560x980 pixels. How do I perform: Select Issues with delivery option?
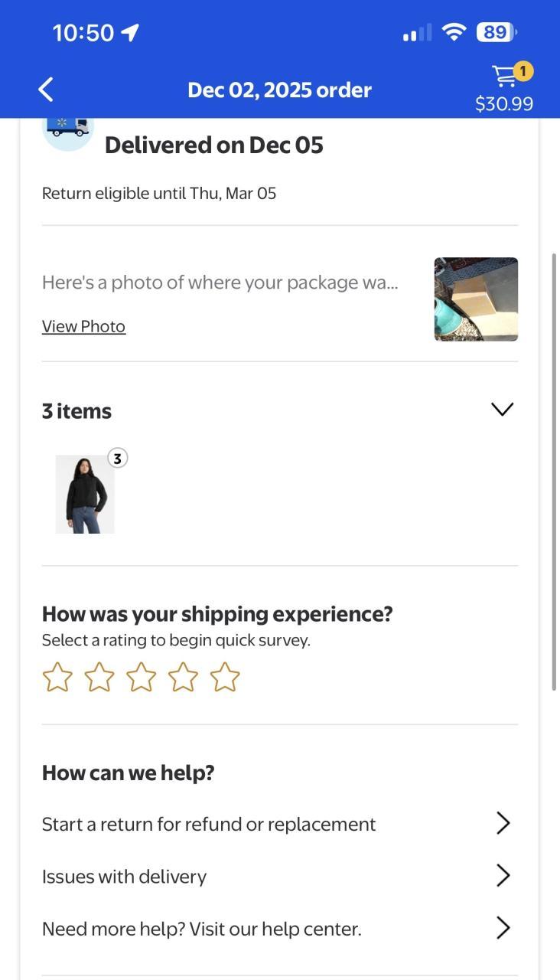[x=124, y=876]
